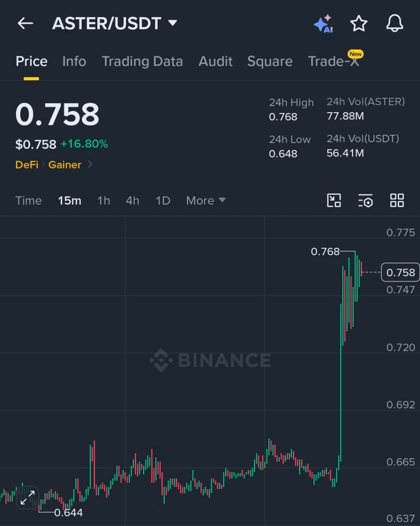Tap the 0.692 price axis label

401,405
